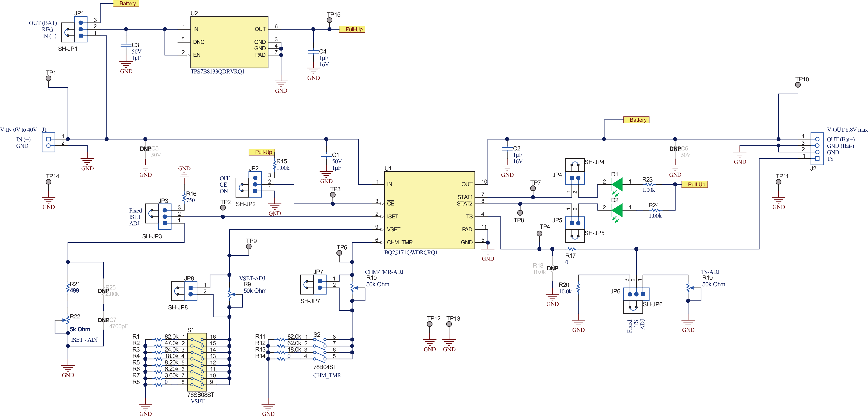This screenshot has width=868, height=416.
Task: Select resistor R24 1.00k symbol
Action: click(655, 210)
